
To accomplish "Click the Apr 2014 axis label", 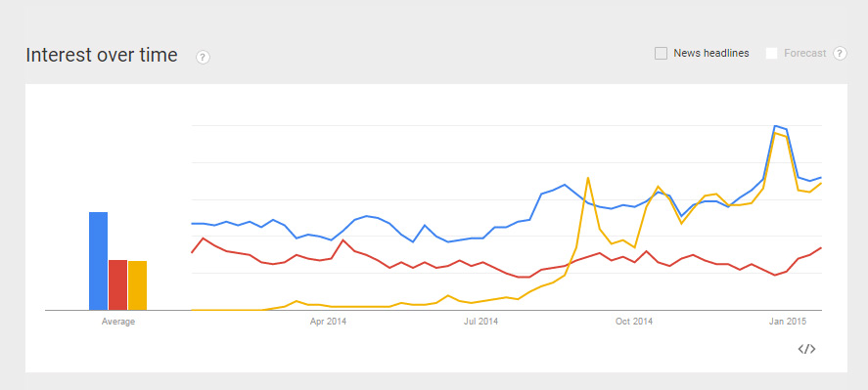I will (x=328, y=322).
